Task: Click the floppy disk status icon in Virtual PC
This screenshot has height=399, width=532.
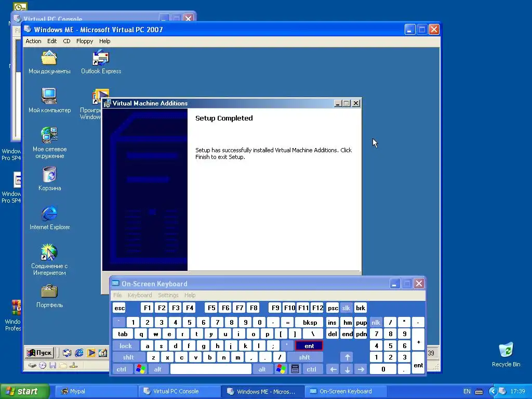Action: [52, 365]
